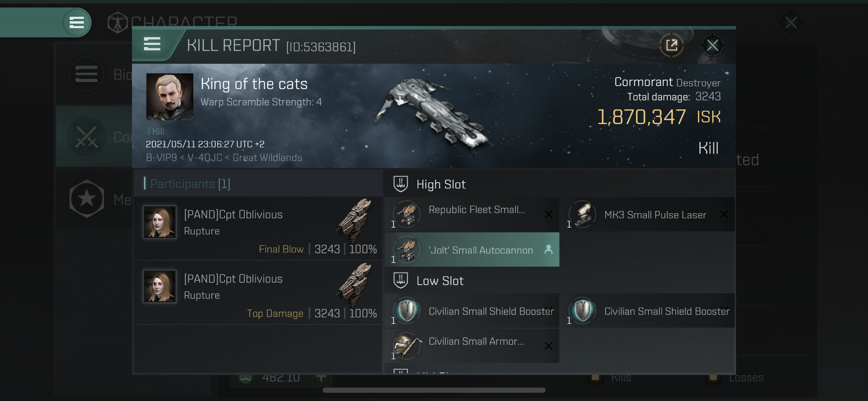Open the B-VIP9 location link
868x401 pixels.
click(161, 158)
